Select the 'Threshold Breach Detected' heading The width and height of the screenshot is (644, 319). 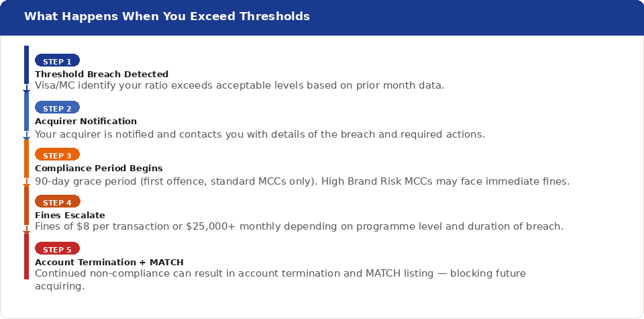[x=101, y=74]
